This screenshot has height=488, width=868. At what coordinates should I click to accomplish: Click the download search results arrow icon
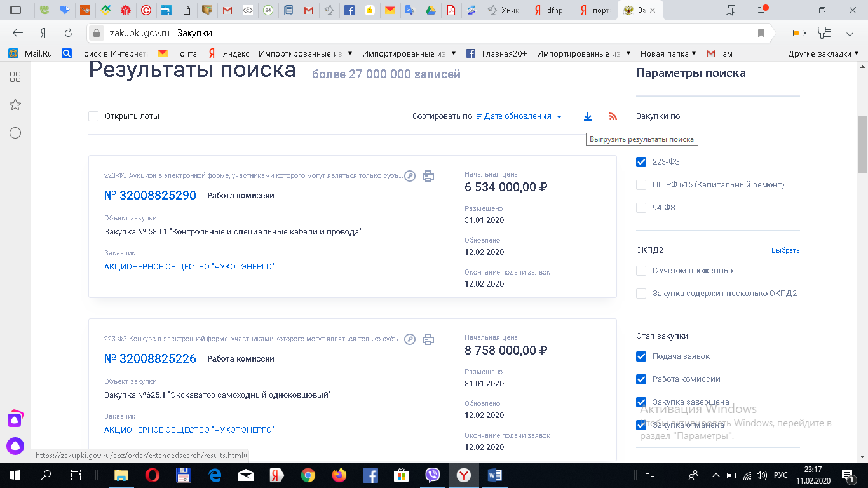(x=588, y=116)
